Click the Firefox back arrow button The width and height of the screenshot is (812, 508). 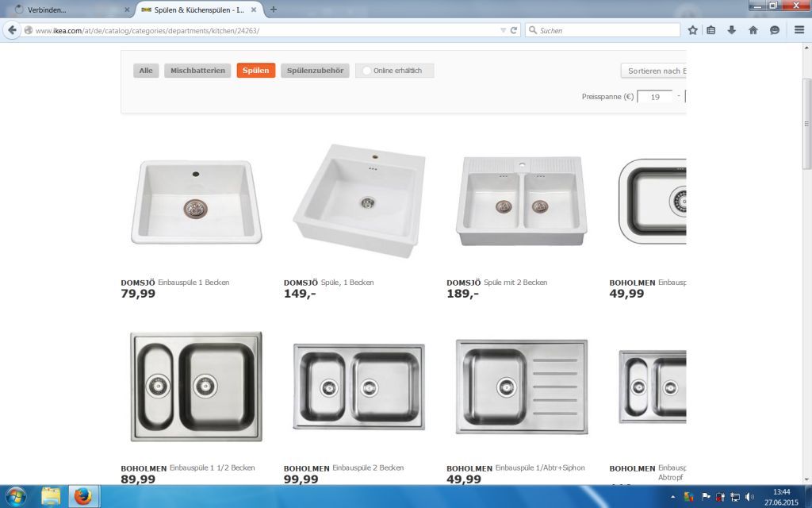click(x=12, y=30)
